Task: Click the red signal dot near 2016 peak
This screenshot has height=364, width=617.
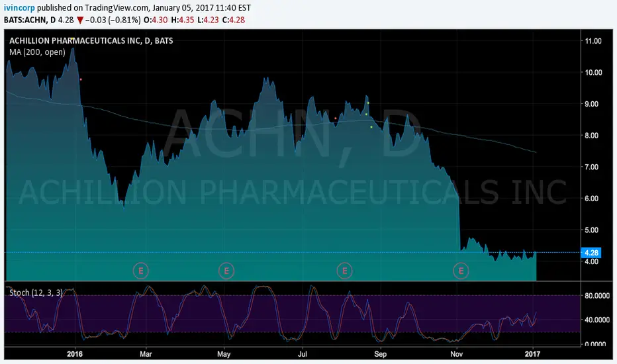Action: 81,79
